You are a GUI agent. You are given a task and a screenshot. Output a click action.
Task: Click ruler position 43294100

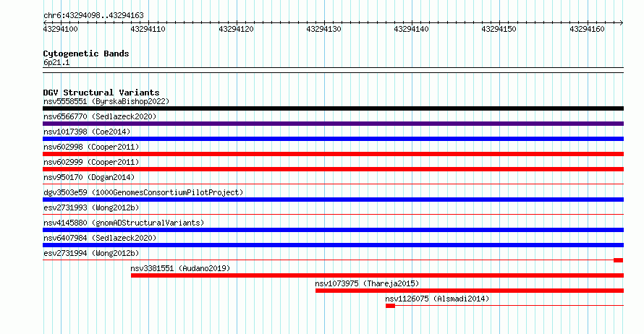60,29
